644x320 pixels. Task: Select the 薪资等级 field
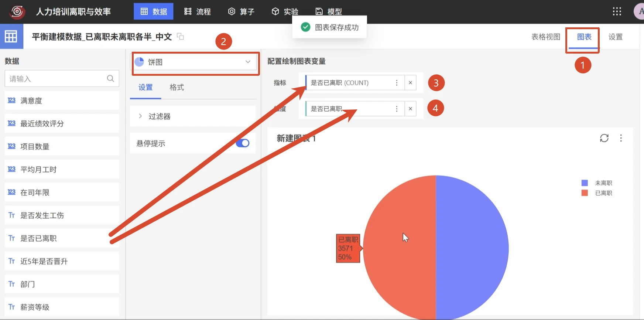point(62,307)
